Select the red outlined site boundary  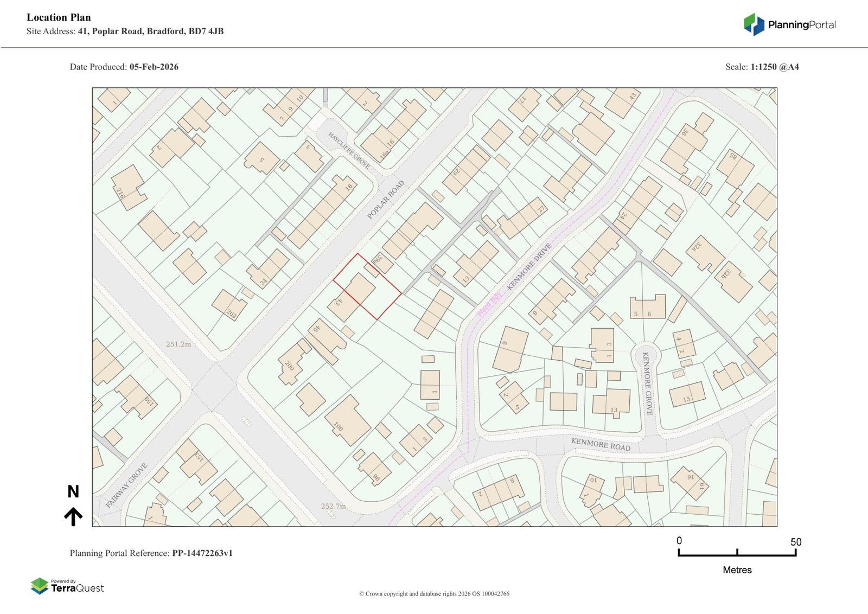pyautogui.click(x=367, y=286)
